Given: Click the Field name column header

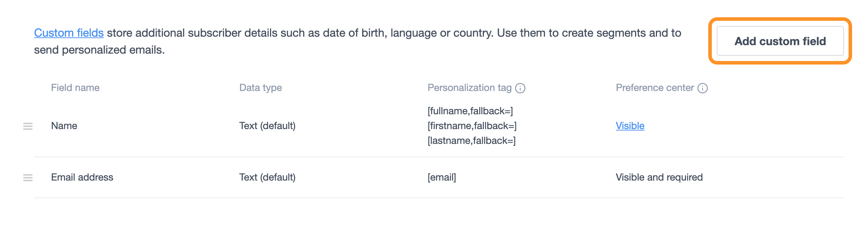Looking at the screenshot, I should click(75, 87).
